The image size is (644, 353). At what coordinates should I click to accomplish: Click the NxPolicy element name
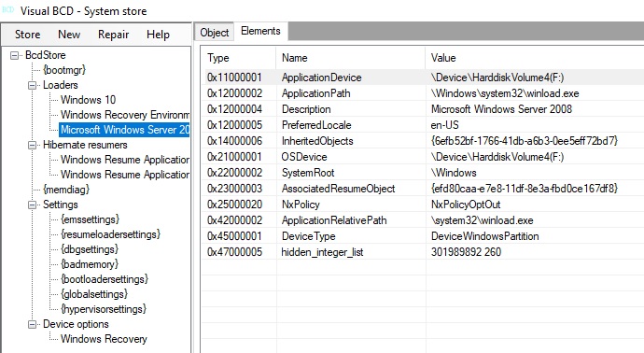pos(301,205)
